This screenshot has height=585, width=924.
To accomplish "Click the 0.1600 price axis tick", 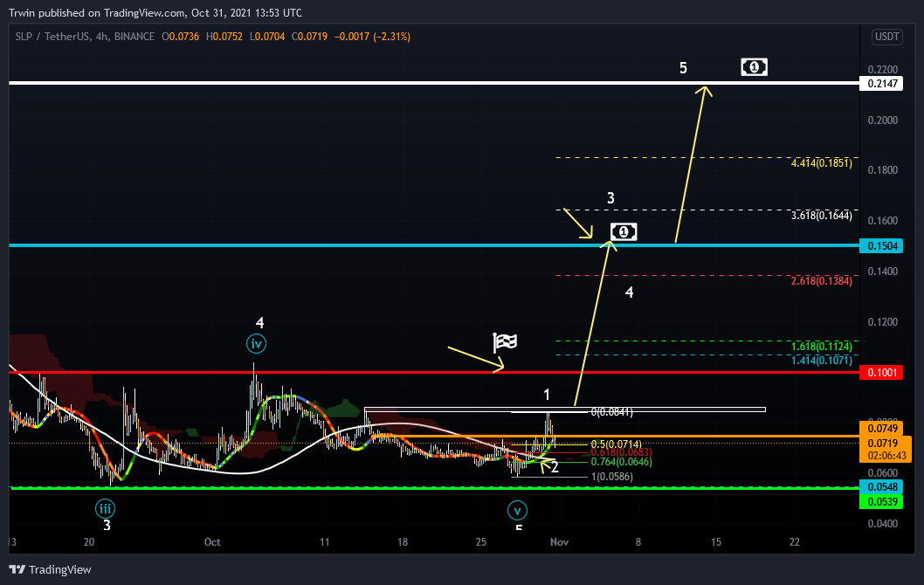I will click(x=883, y=221).
